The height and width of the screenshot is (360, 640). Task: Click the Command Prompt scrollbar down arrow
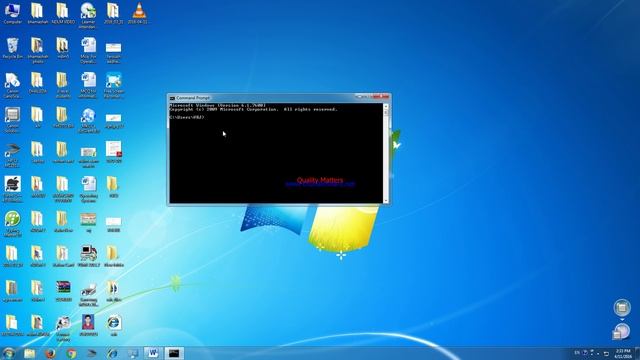[x=386, y=200]
